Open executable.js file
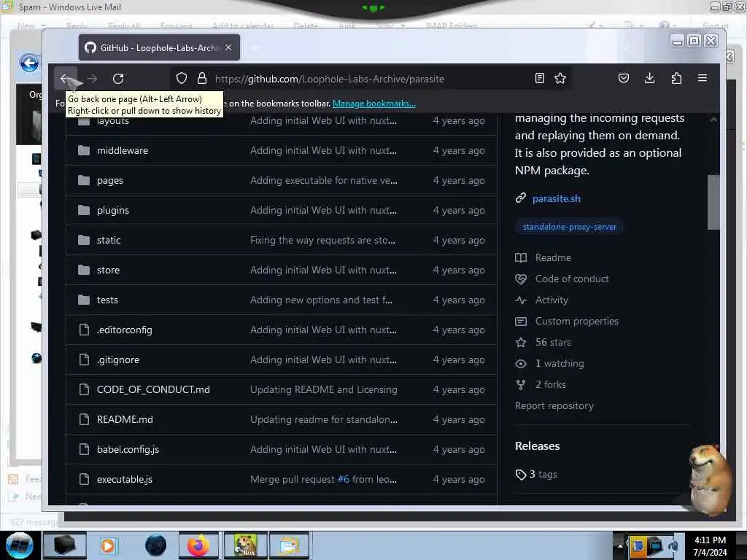The height and width of the screenshot is (560, 747). (124, 480)
